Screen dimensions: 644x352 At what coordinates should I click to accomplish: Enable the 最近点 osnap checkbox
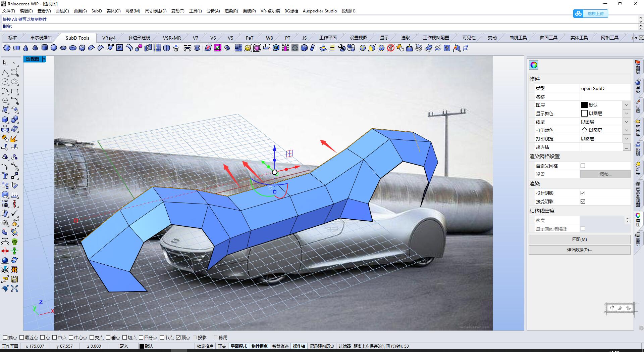[x=22, y=338]
